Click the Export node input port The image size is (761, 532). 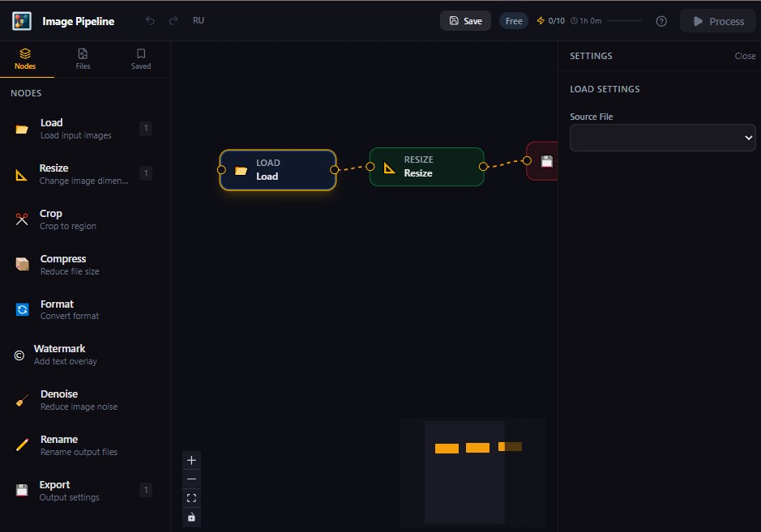point(527,160)
